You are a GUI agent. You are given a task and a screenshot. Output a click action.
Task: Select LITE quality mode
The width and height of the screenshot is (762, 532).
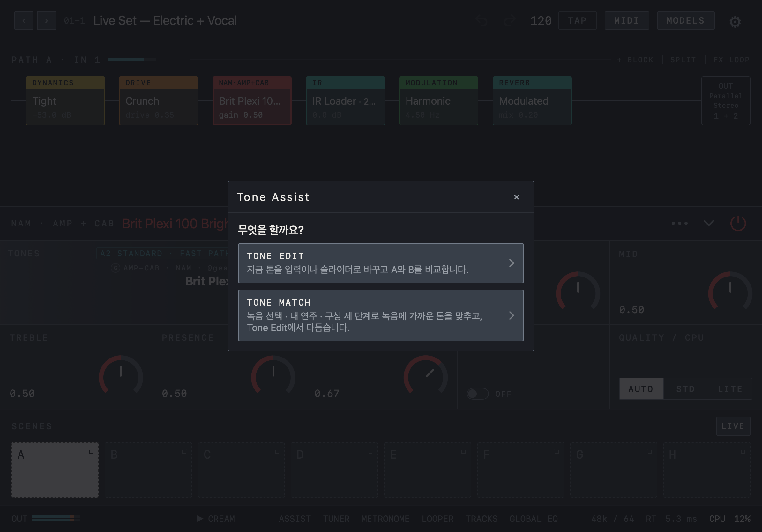(x=730, y=389)
